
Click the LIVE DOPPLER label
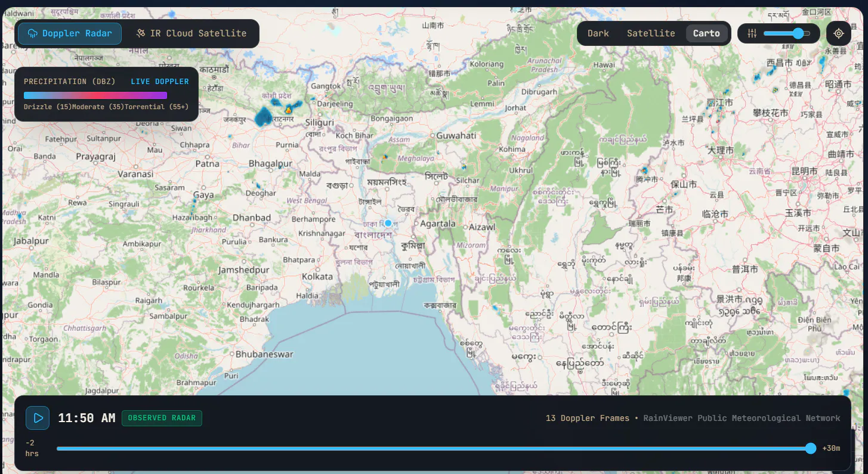[x=160, y=82]
